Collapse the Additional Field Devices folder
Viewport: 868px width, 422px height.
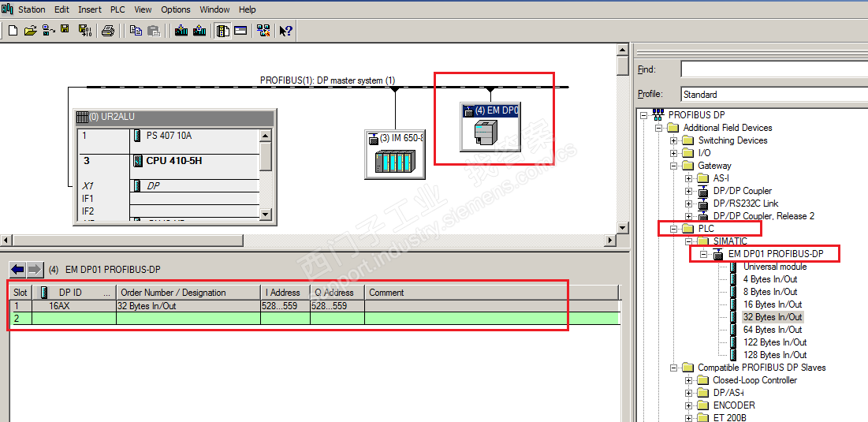(x=659, y=128)
